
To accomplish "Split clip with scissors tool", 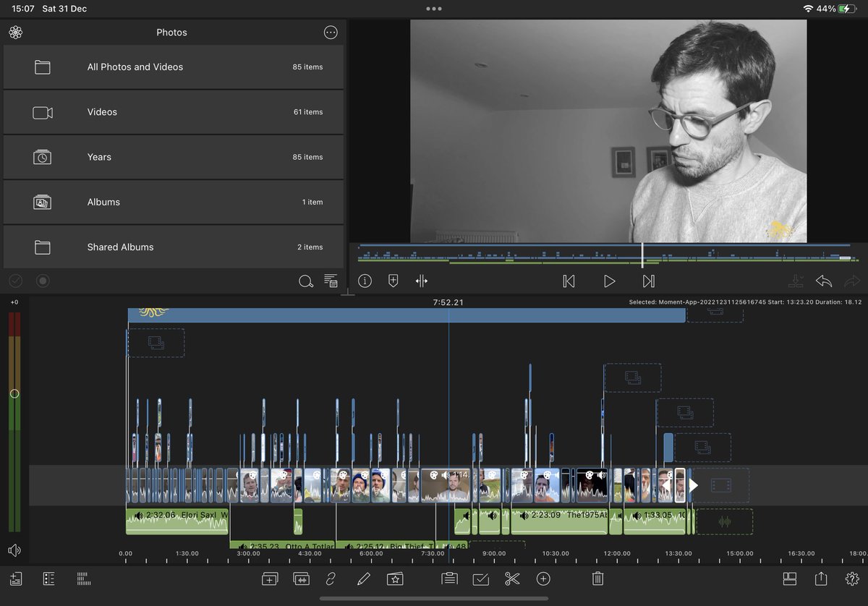I will [512, 579].
